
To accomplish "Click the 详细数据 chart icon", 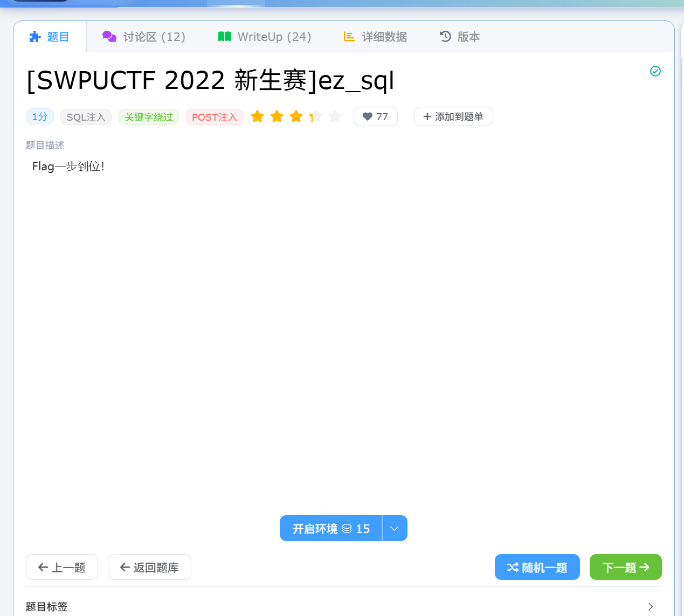I will [349, 37].
